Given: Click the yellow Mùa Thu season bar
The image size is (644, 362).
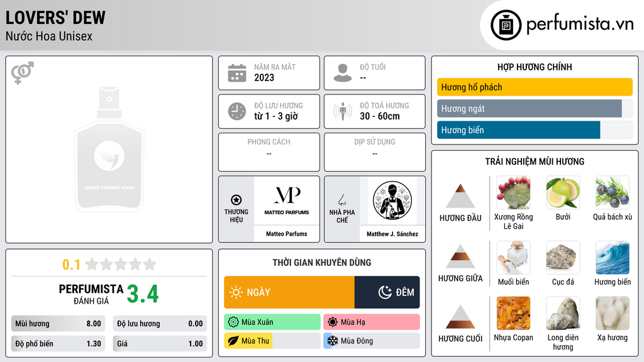Looking at the screenshot, I should (x=272, y=341).
